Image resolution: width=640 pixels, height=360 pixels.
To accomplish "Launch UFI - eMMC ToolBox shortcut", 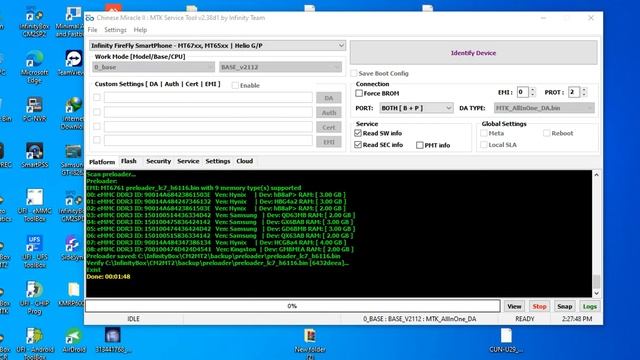I will point(34,205).
